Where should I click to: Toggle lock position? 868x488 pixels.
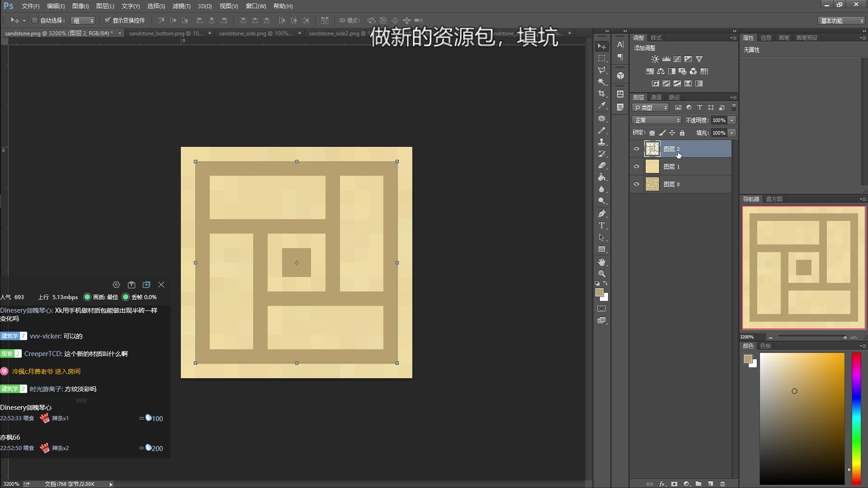(x=672, y=133)
